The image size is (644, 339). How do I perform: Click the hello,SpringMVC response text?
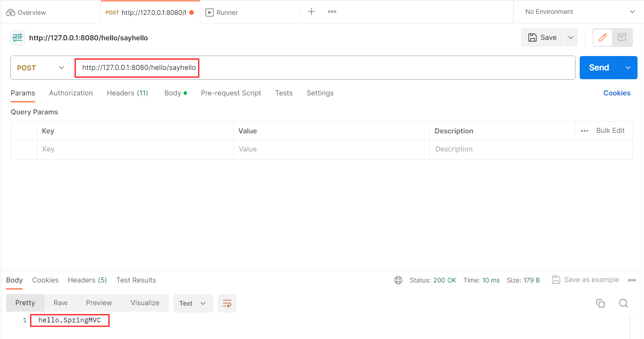click(x=70, y=320)
